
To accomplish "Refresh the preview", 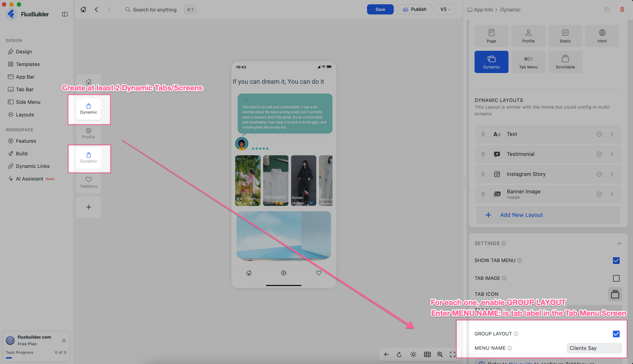I will [x=399, y=354].
